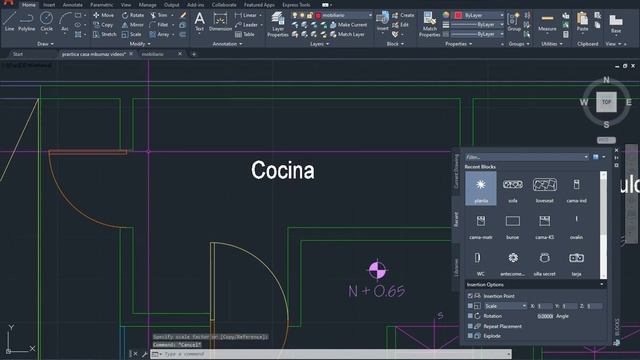Activate the Scale command in Modify
Image resolution: width=640 pixels, height=360 pixels.
pos(132,35)
